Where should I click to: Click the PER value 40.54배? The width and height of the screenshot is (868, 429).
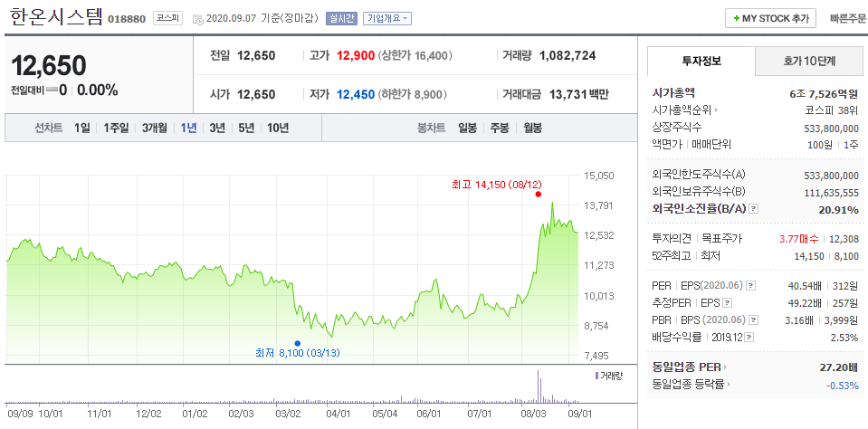(805, 286)
